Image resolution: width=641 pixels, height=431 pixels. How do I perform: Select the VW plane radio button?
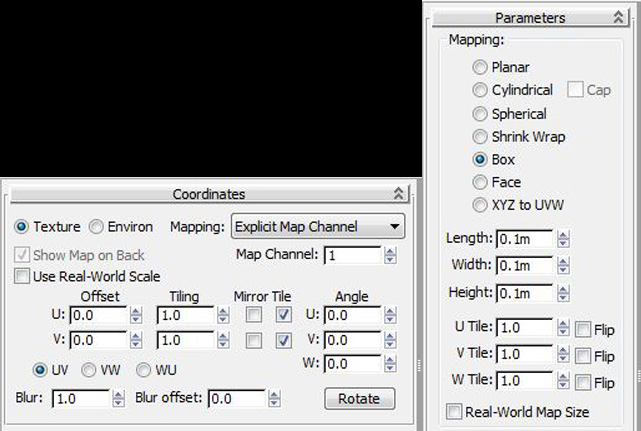click(89, 370)
